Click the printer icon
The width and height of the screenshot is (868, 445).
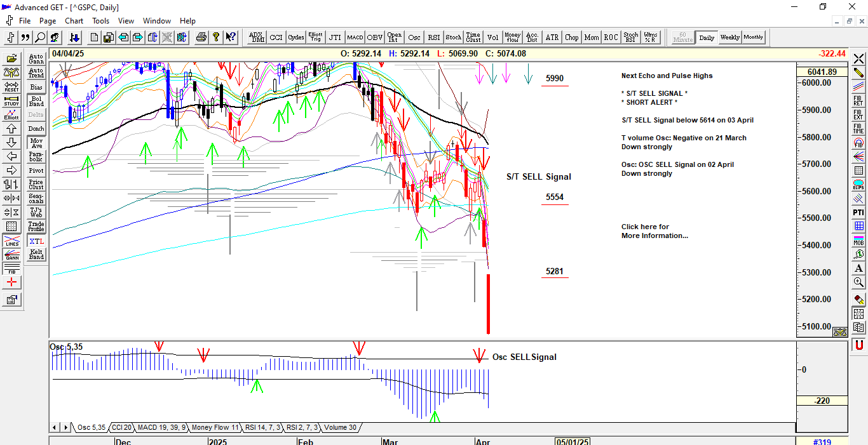click(201, 37)
